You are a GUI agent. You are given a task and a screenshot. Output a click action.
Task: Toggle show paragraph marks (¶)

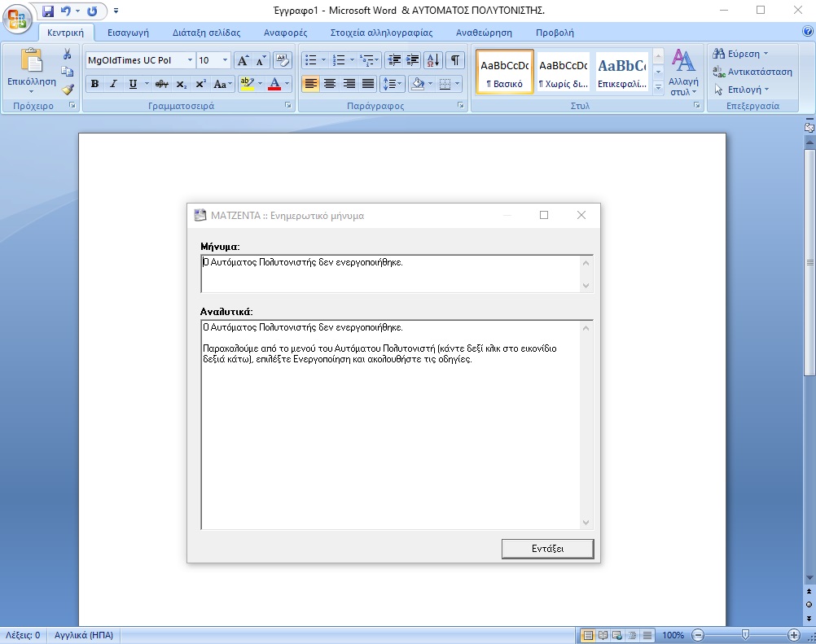[x=454, y=60]
